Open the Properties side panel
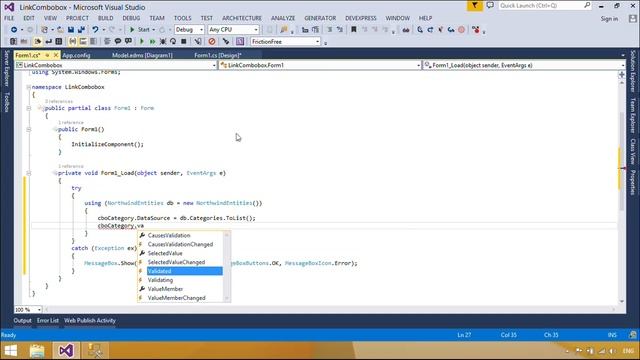 coord(633,182)
